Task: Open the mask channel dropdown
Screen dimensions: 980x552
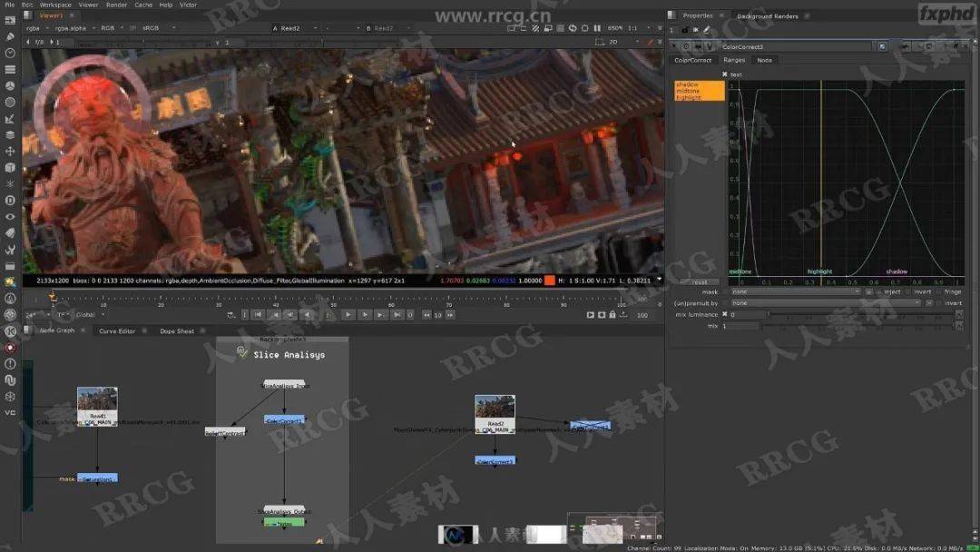Action: (795, 292)
